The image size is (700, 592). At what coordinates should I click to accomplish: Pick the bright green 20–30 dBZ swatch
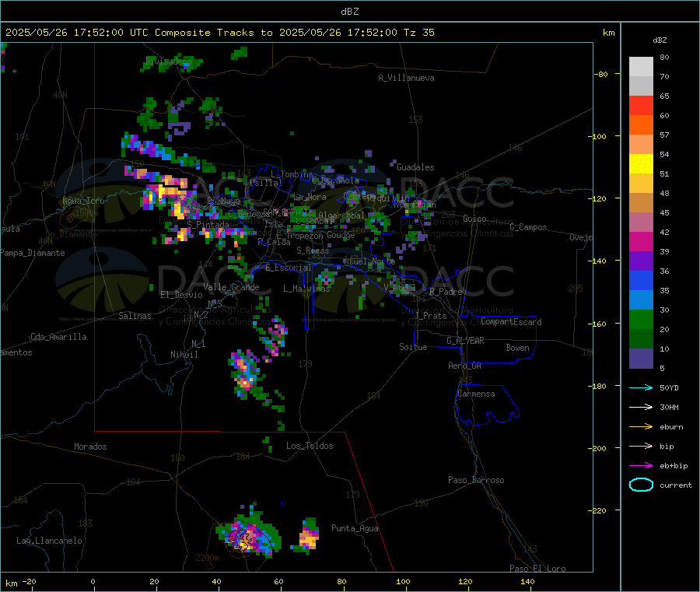[x=641, y=319]
